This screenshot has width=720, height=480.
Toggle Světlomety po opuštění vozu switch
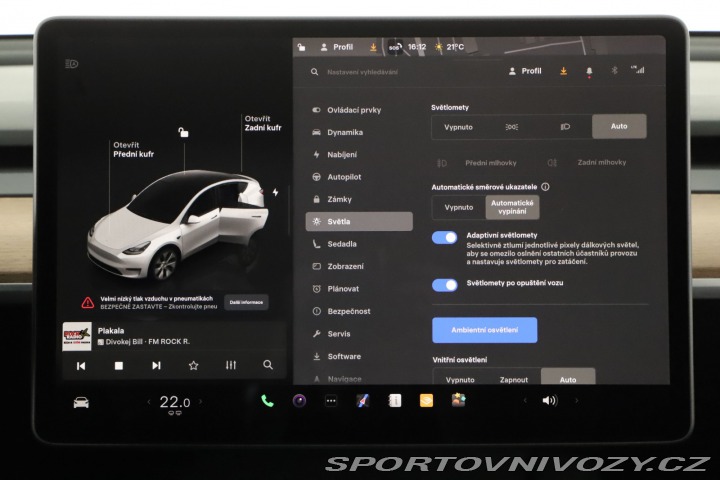click(x=444, y=285)
